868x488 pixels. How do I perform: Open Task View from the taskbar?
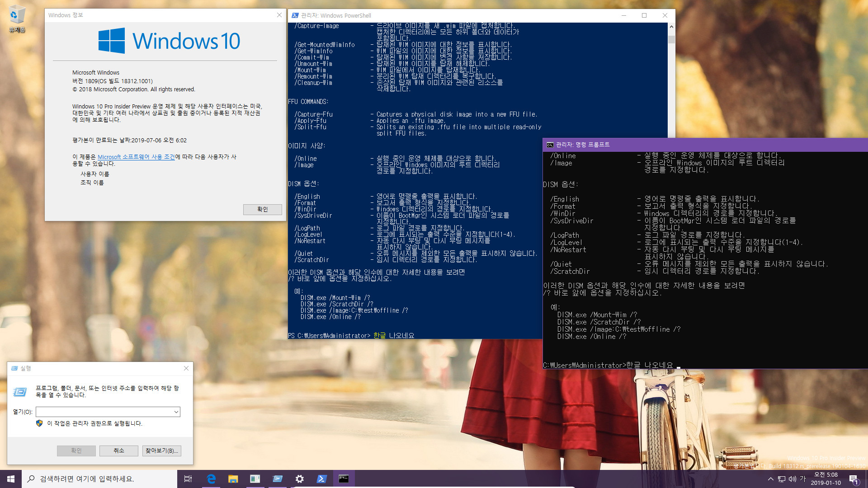(188, 479)
